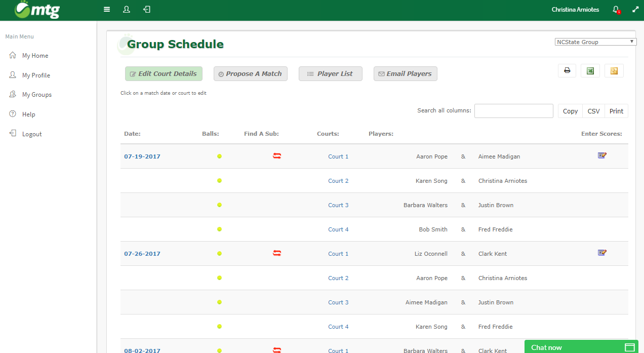The height and width of the screenshot is (353, 644).
Task: Toggle the hamburger sidebar menu icon
Action: pos(107,10)
